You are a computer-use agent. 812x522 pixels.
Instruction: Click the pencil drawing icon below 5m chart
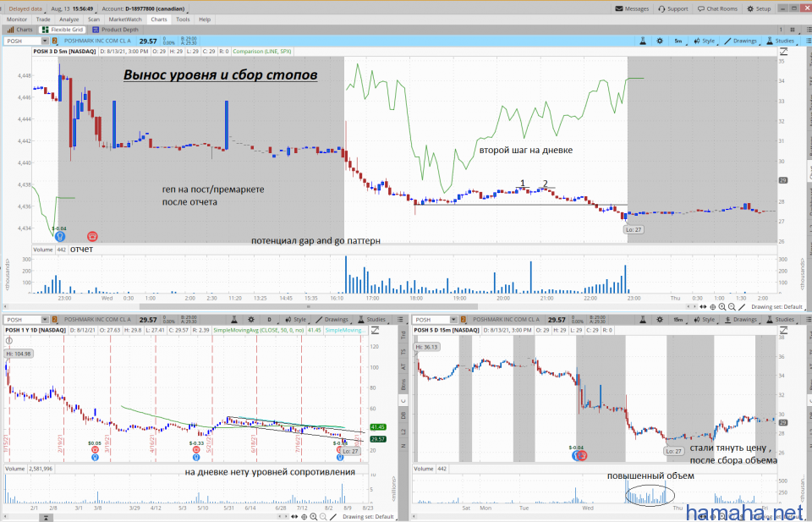pyautogui.click(x=742, y=307)
